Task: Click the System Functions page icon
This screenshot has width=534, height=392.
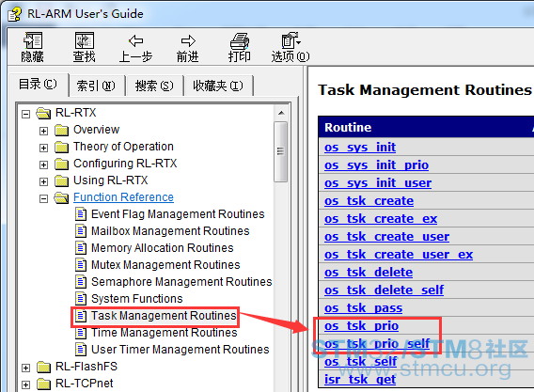Action: (x=81, y=299)
